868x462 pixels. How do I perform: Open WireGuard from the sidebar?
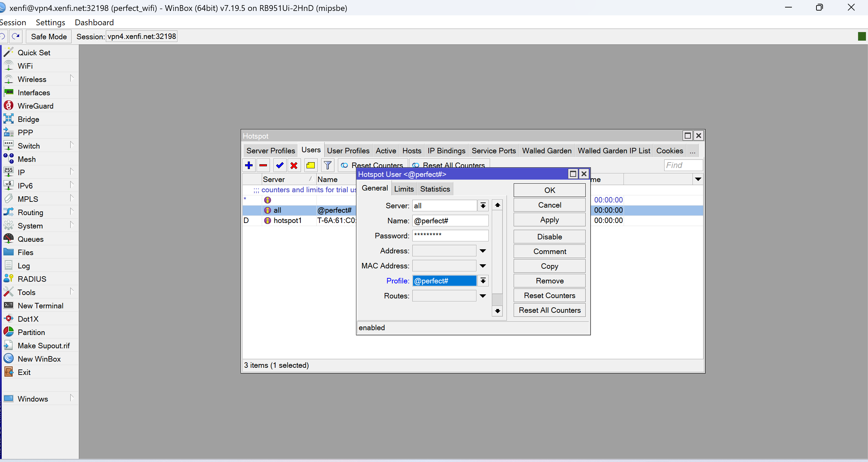35,106
